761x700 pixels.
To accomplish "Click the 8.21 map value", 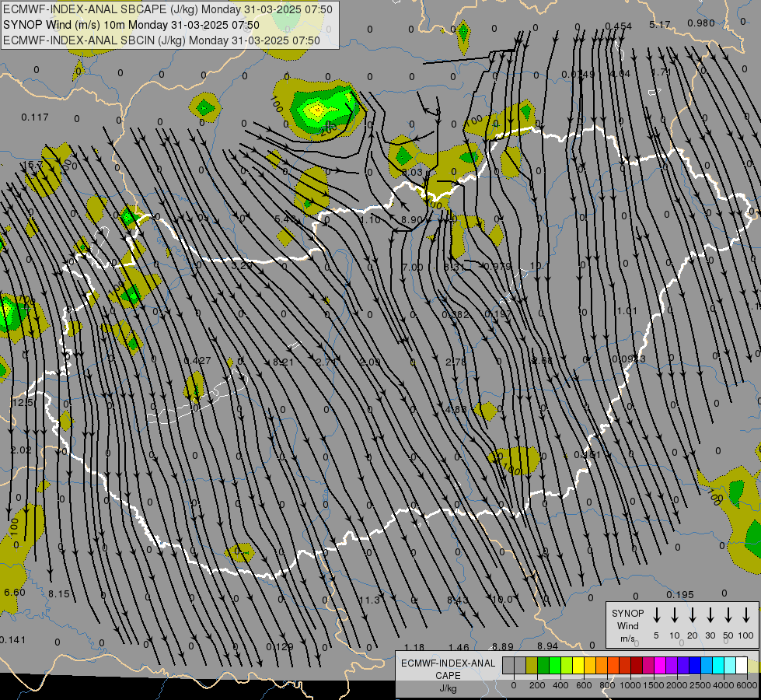I will pos(284,362).
